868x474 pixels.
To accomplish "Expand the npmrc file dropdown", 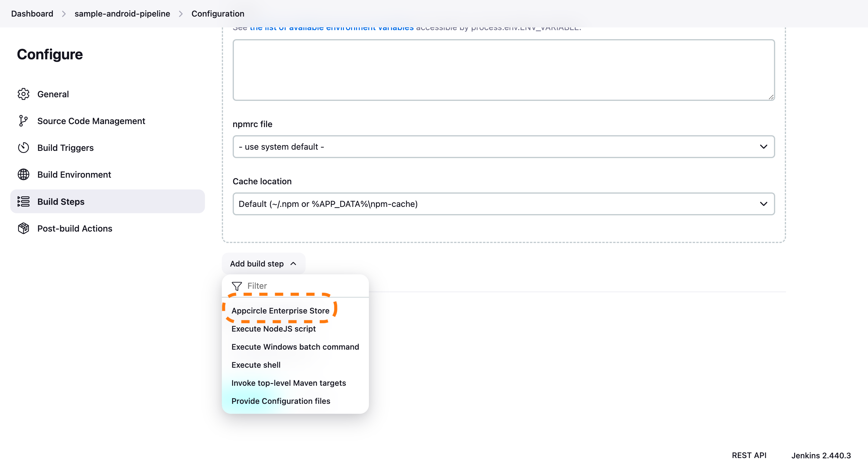I will (x=504, y=147).
